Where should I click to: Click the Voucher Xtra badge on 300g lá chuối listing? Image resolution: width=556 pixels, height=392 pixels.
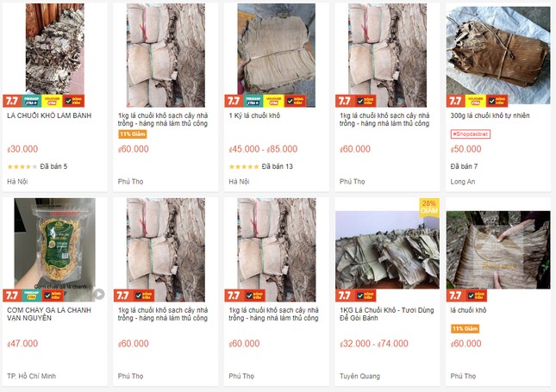coord(475,101)
